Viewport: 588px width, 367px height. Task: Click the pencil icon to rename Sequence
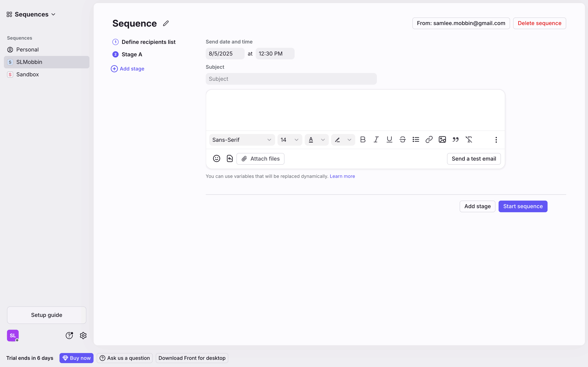[x=166, y=23]
